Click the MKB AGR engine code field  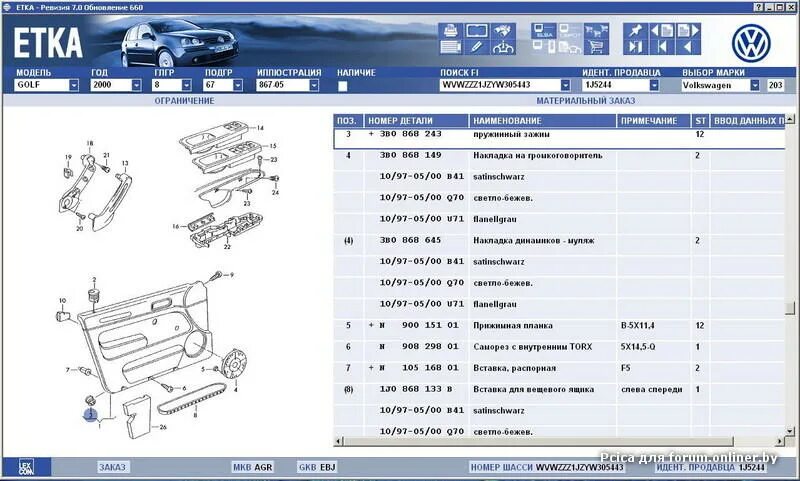253,467
